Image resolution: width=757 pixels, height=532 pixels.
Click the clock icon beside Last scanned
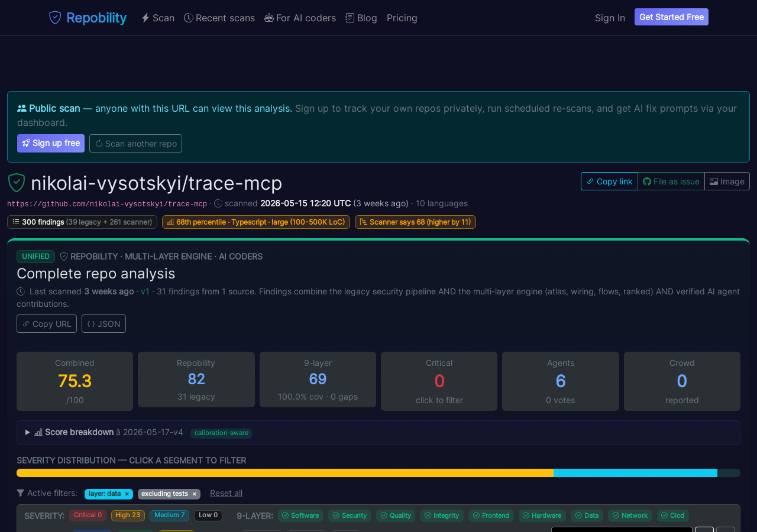coord(21,291)
